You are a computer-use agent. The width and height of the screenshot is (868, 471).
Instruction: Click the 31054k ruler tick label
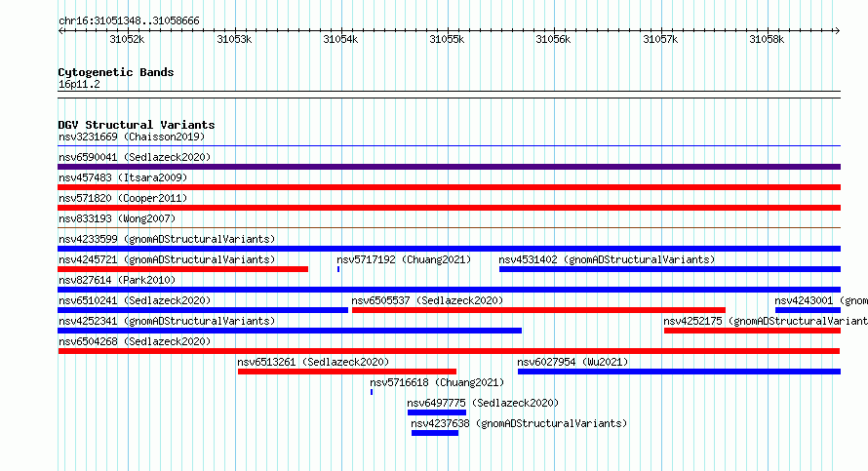[340, 39]
